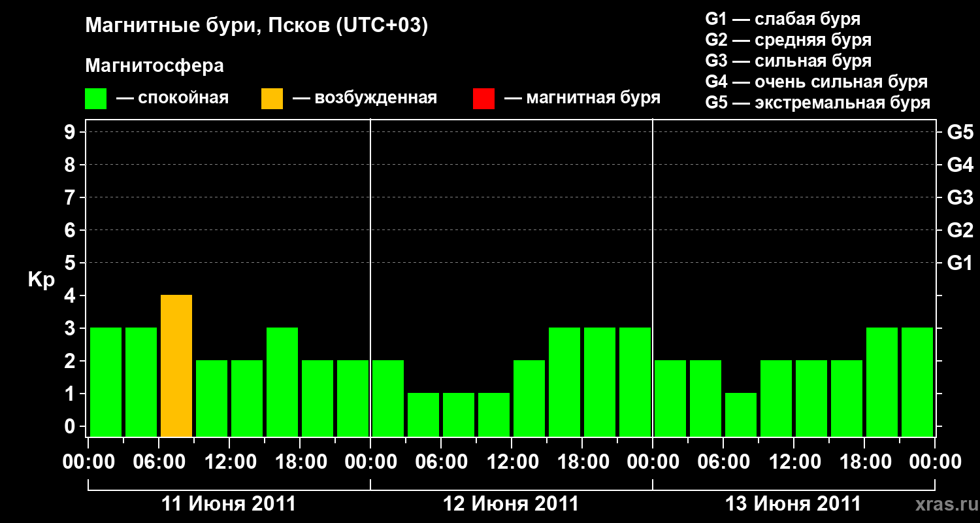Screen dimensions: 980x523
Task: Click the 'G4 — очень сильная буря' legend line
Action: pyautogui.click(x=816, y=82)
